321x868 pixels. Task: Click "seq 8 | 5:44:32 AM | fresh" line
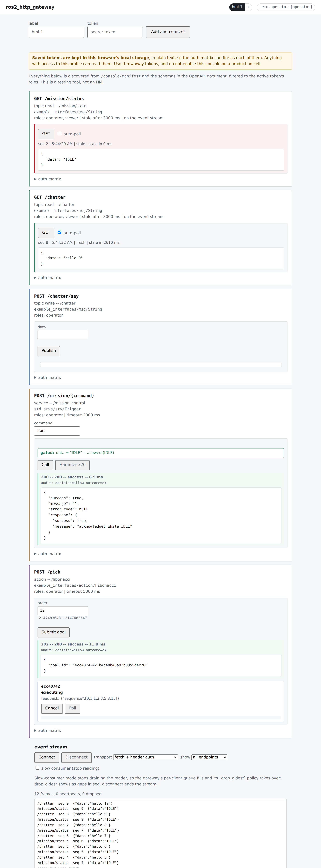(x=79, y=243)
